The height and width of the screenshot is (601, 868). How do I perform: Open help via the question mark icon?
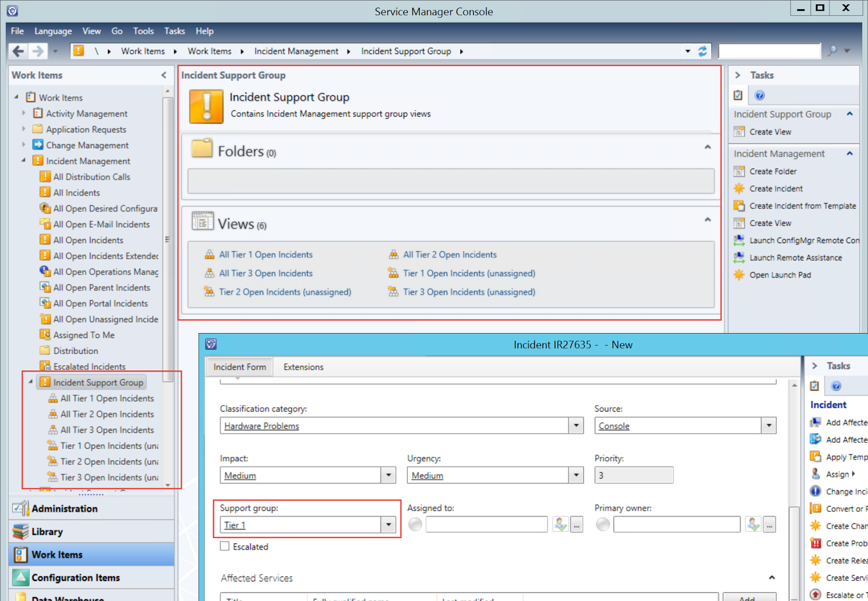point(759,94)
